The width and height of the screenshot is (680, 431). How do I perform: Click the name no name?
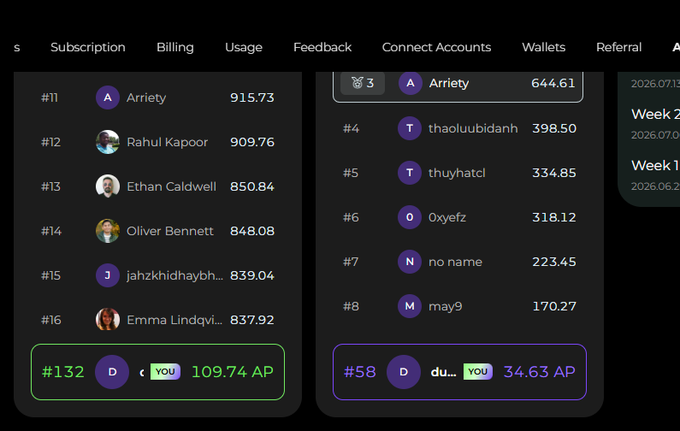coord(455,262)
